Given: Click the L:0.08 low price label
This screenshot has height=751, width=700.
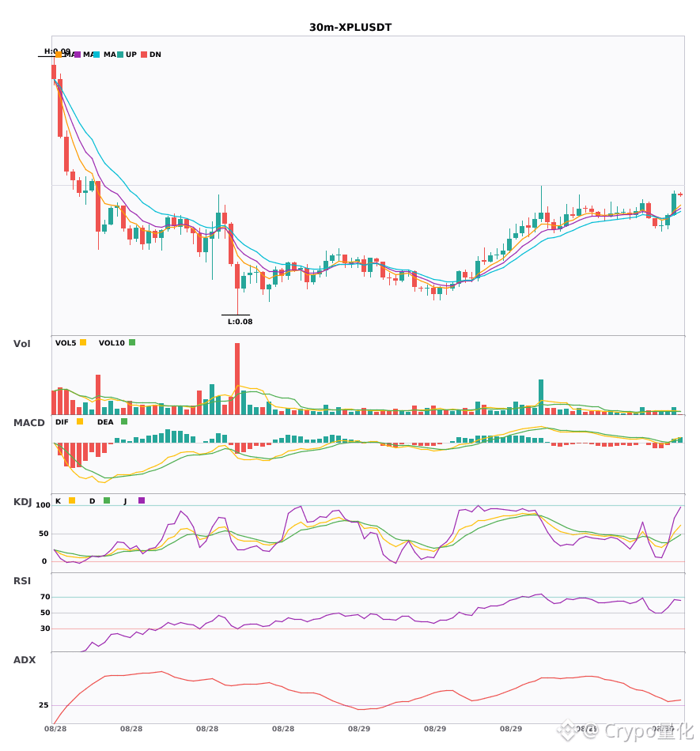Looking at the screenshot, I should [240, 322].
